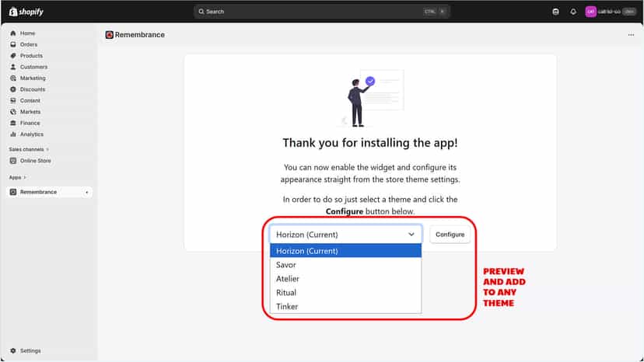Open Settings at the bottom of sidebar
Screen dimensions: 644x362
(x=30, y=350)
